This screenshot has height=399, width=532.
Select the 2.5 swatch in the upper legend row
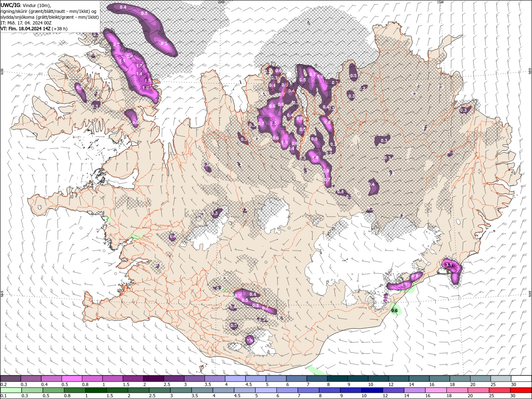coord(174,379)
